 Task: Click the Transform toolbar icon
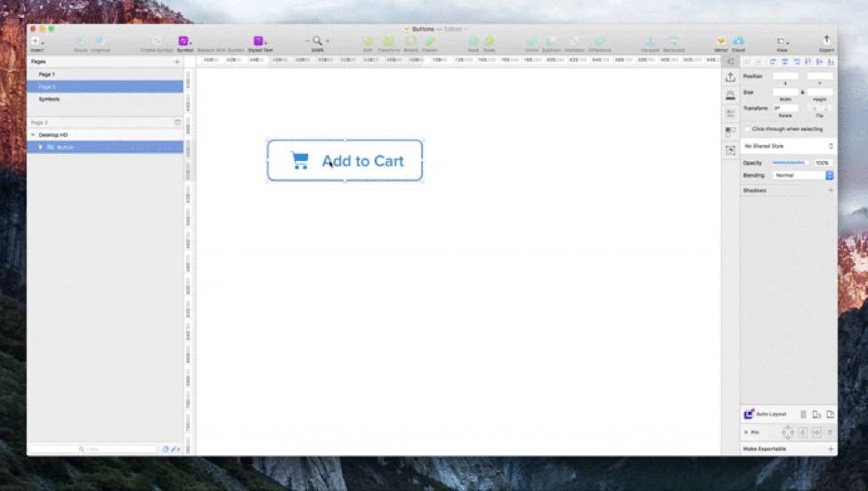tap(389, 41)
